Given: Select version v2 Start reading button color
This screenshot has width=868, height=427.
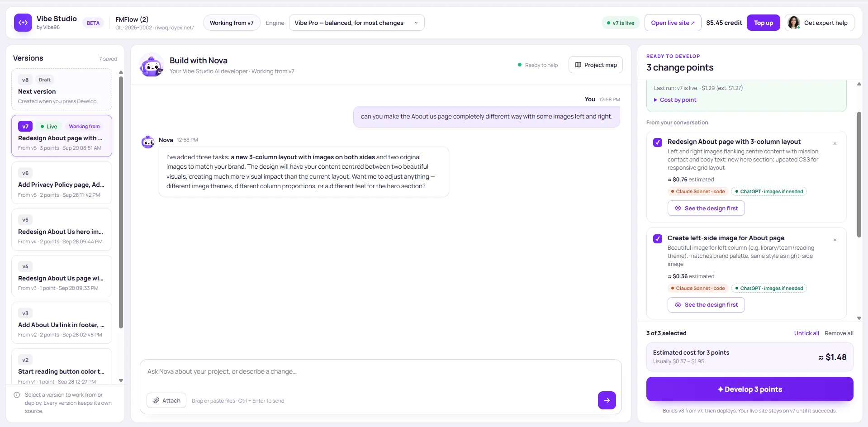Looking at the screenshot, I should [x=62, y=366].
